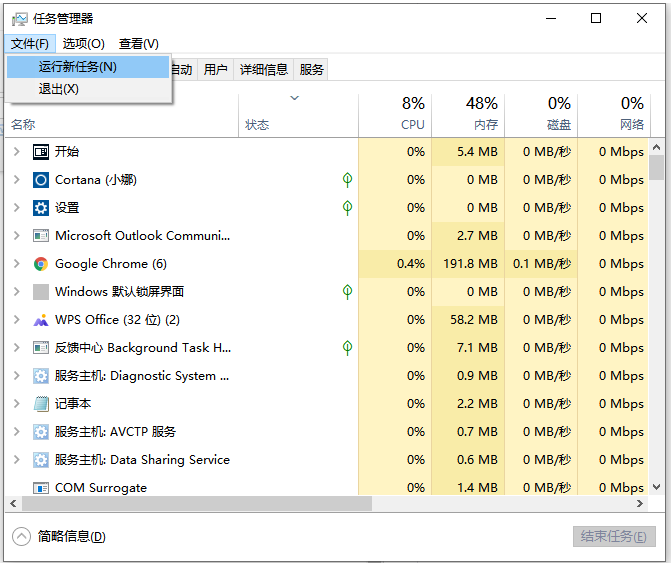Expand the Microsoft Outlook Communi... entry

click(x=17, y=236)
